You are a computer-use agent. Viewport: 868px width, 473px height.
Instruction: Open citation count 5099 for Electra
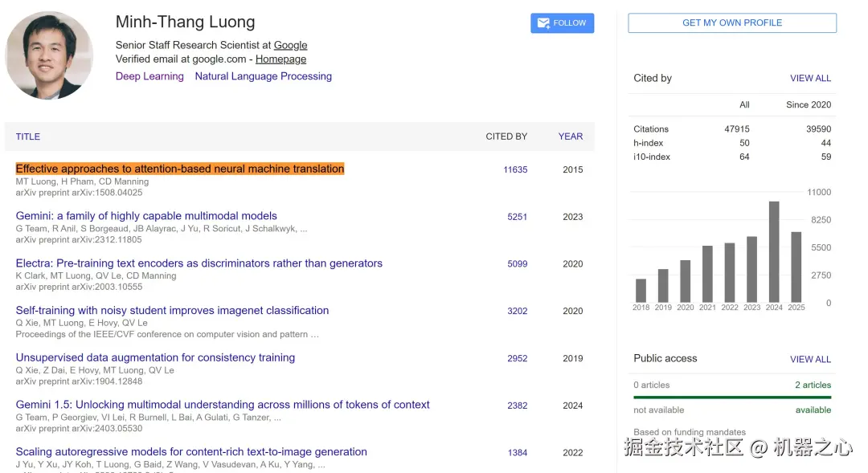[x=517, y=264]
